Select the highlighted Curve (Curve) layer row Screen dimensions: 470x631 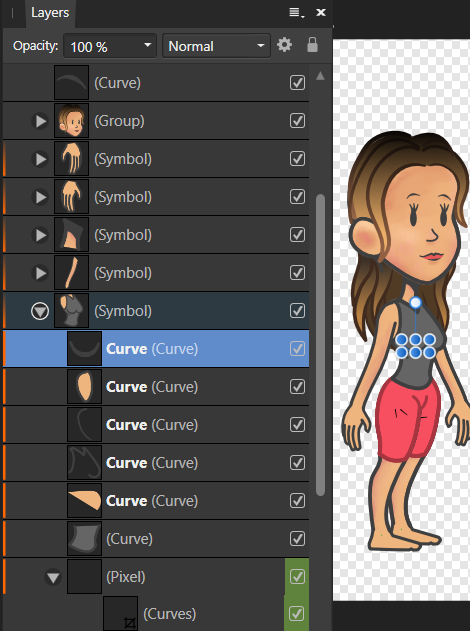point(156,349)
